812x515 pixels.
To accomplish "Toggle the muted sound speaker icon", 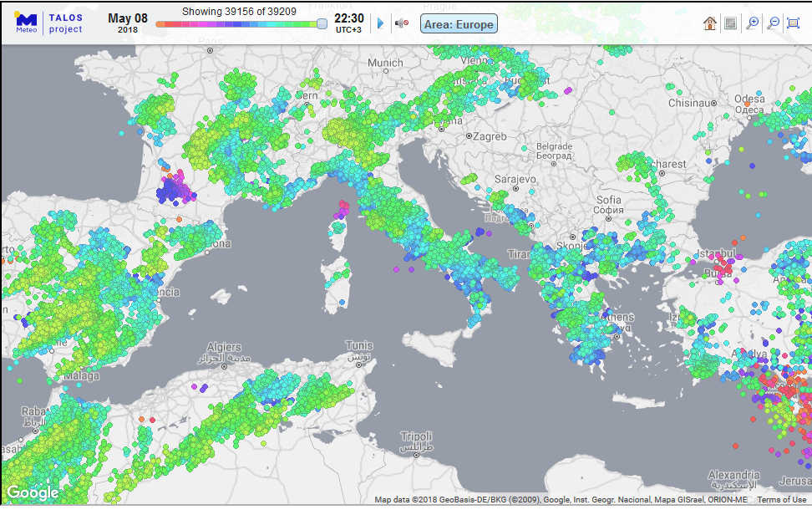I will click(x=402, y=23).
